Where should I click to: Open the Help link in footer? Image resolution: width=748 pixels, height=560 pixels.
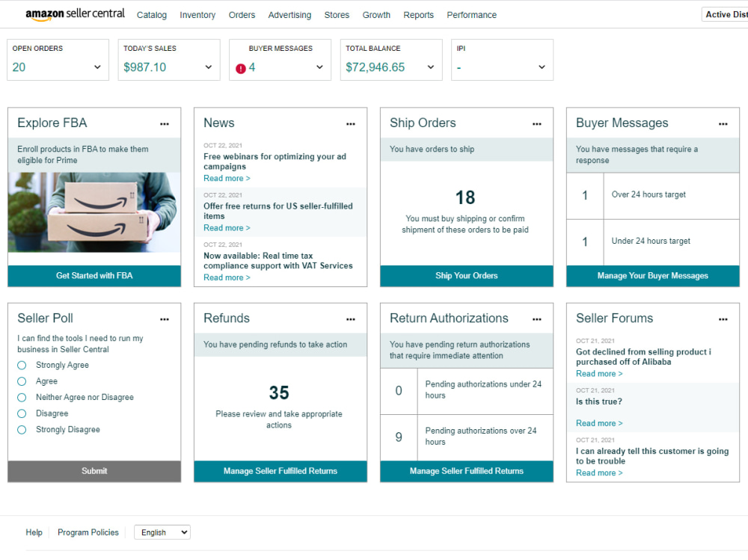[x=34, y=532]
